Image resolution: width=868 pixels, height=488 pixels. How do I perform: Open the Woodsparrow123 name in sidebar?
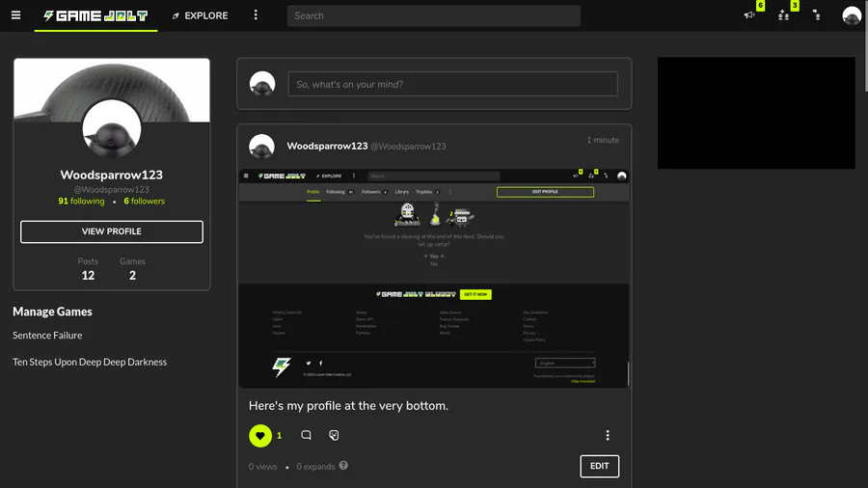pyautogui.click(x=111, y=175)
